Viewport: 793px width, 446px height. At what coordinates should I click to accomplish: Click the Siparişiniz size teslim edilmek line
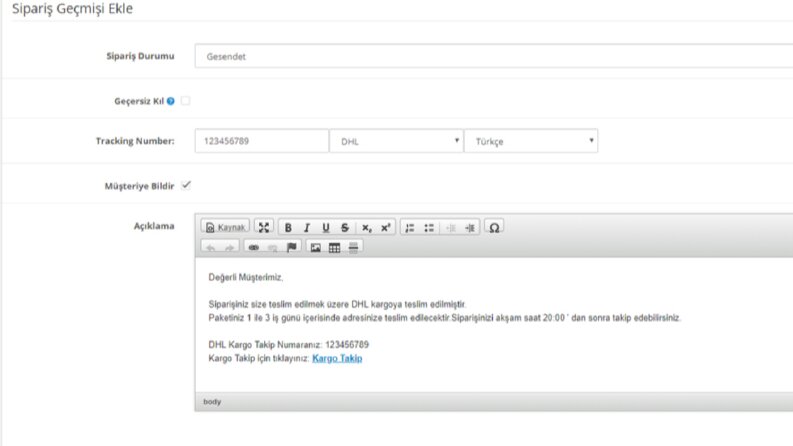tap(337, 304)
